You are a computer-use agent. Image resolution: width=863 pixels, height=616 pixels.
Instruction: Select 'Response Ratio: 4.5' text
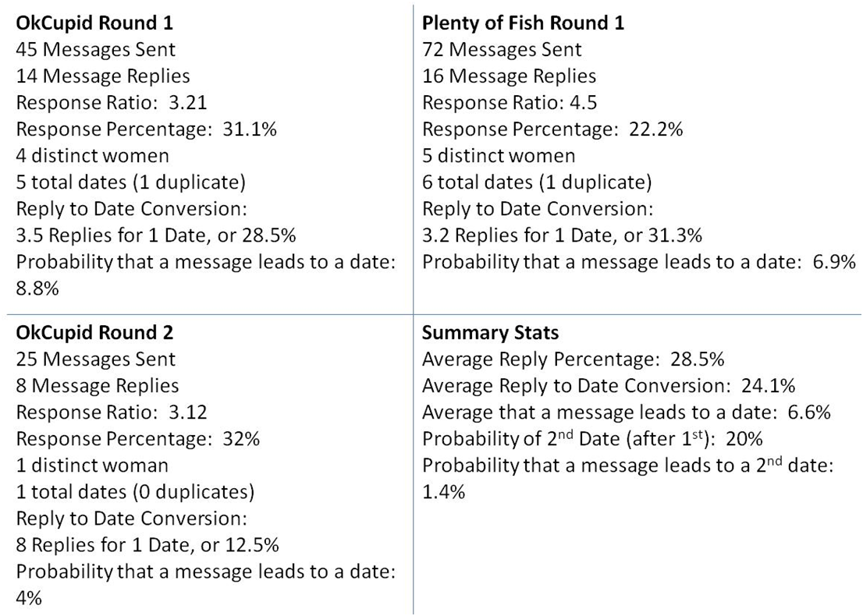click(509, 102)
